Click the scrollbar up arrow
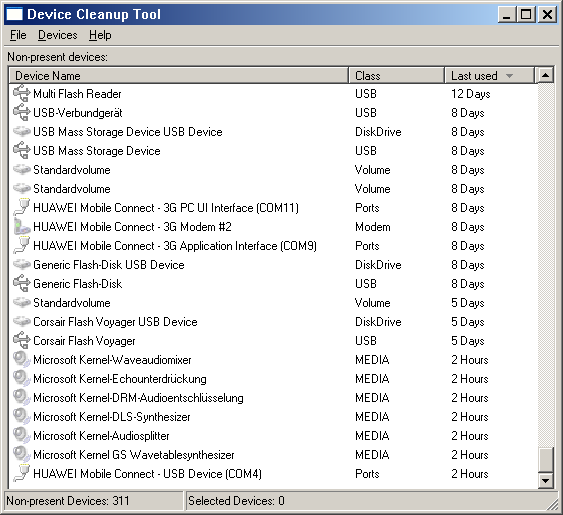563x515 pixels. (x=545, y=75)
